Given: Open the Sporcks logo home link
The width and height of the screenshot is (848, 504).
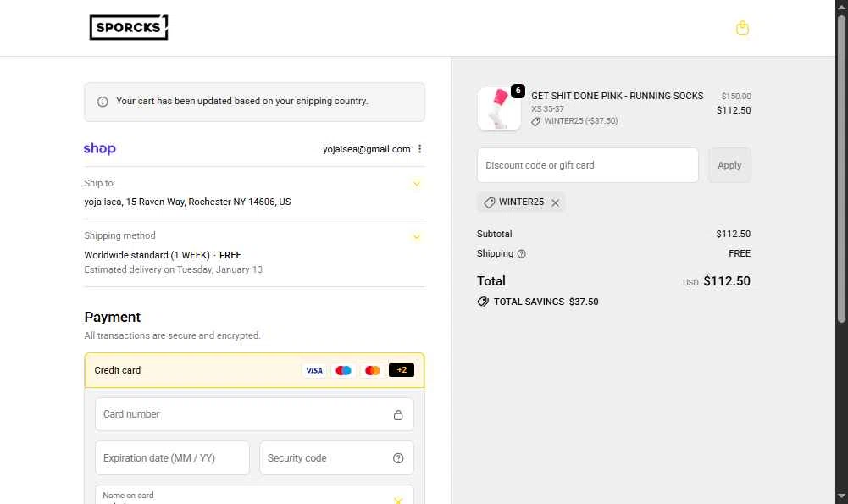Looking at the screenshot, I should click(129, 27).
